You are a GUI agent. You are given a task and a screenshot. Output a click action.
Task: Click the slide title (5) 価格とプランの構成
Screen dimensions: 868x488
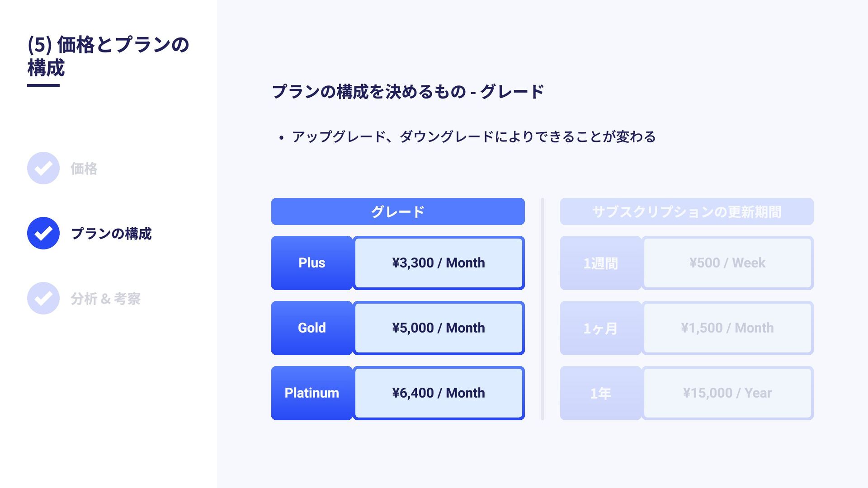[108, 56]
